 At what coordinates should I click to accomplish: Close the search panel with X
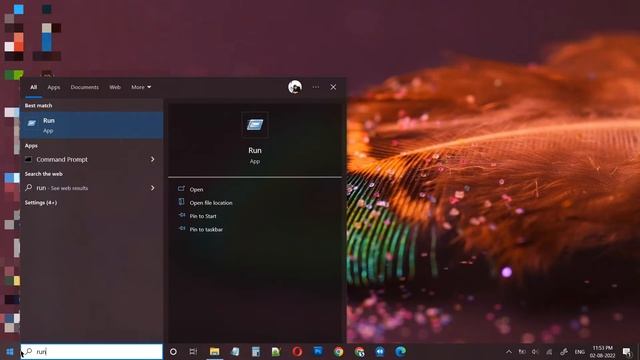pos(333,87)
